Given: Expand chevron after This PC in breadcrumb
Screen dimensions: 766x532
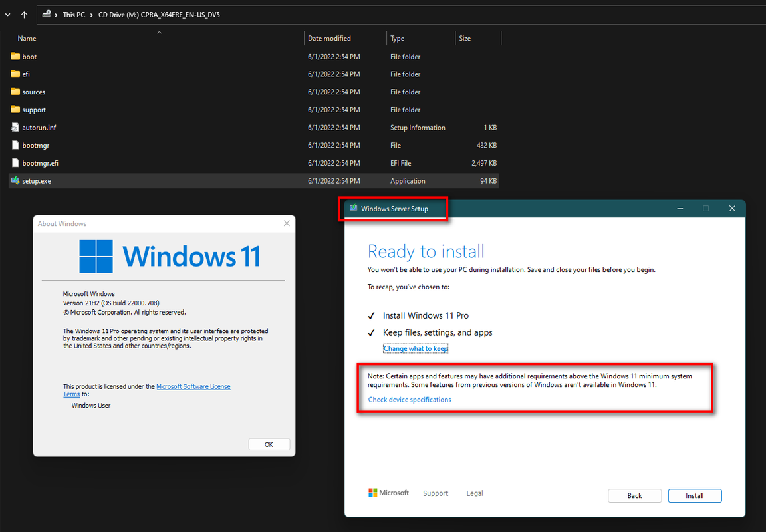Looking at the screenshot, I should pyautogui.click(x=91, y=15).
